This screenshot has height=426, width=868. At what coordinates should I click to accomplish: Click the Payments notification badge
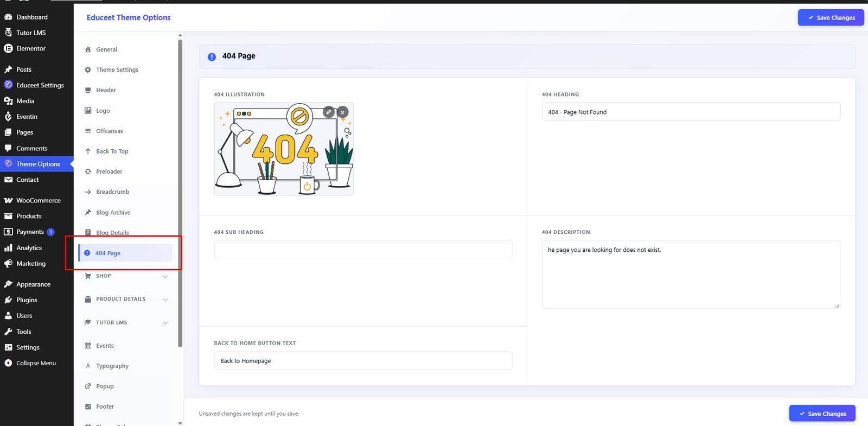point(50,232)
